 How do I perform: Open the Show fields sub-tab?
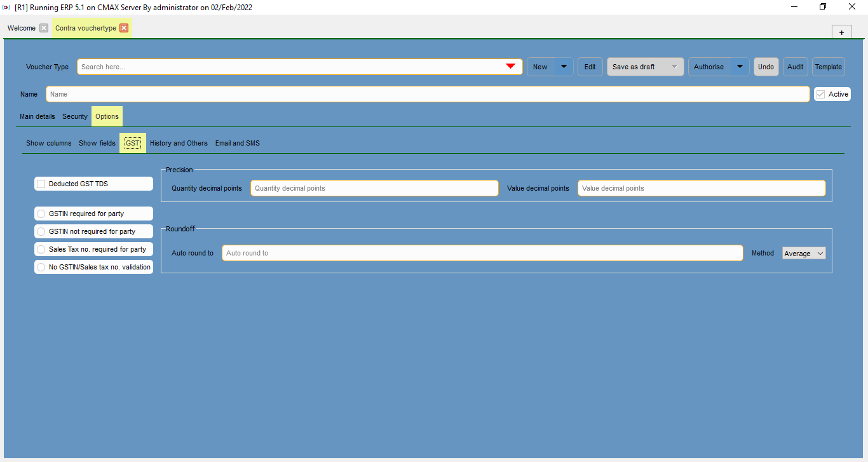[x=97, y=143]
